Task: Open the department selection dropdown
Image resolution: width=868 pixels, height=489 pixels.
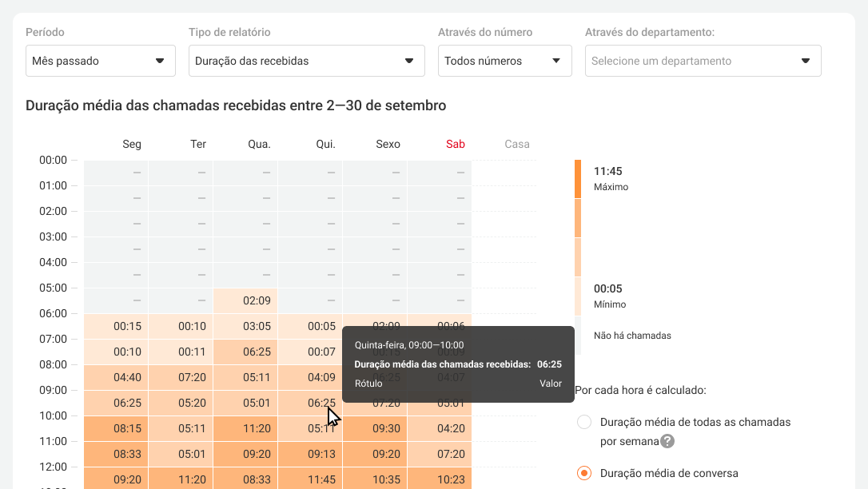Action: pos(703,61)
